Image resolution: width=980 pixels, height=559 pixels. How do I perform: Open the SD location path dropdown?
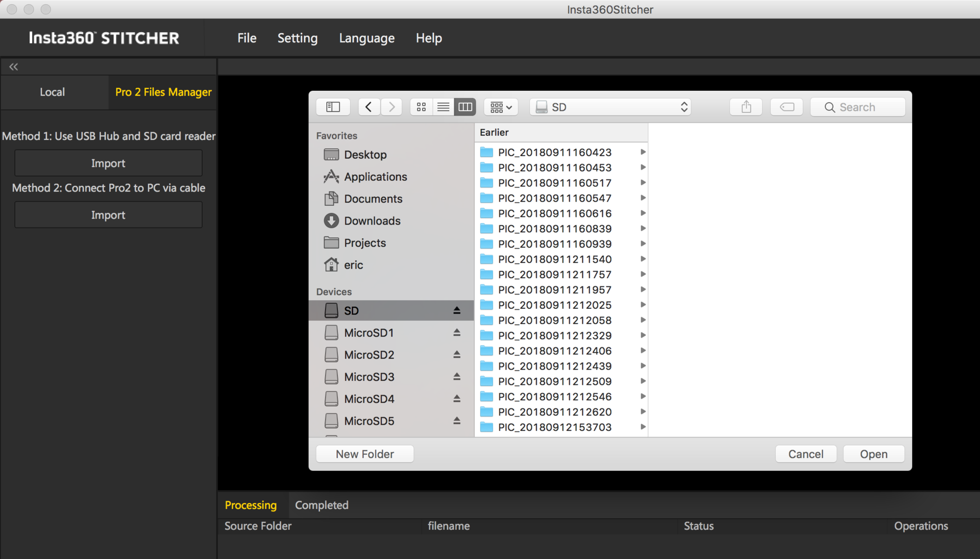tap(610, 107)
